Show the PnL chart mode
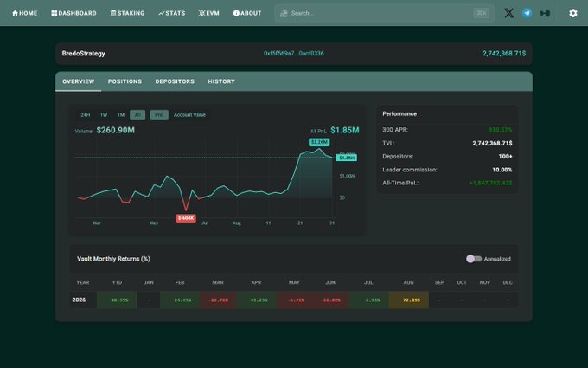The image size is (588, 368). coord(159,115)
